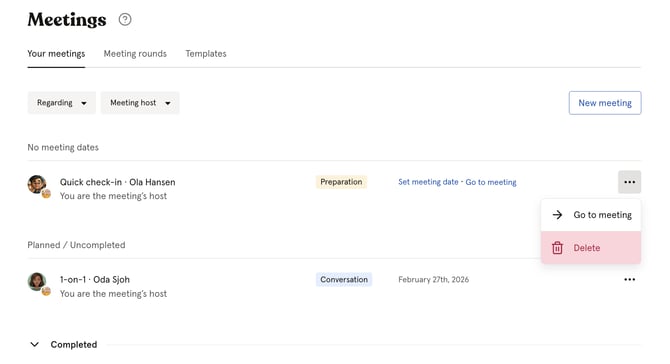
Task: Click Ola Hansen's avatar picture
Action: [37, 184]
